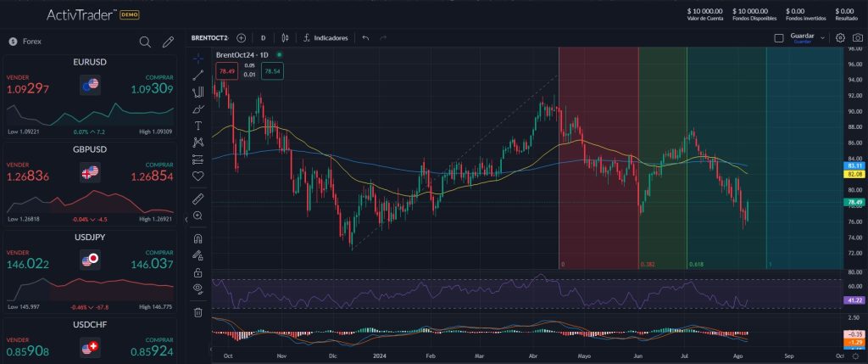Viewport: 868px width, 364px height.
Task: Click the GBPUSD Vender price 1.26836
Action: [28, 176]
